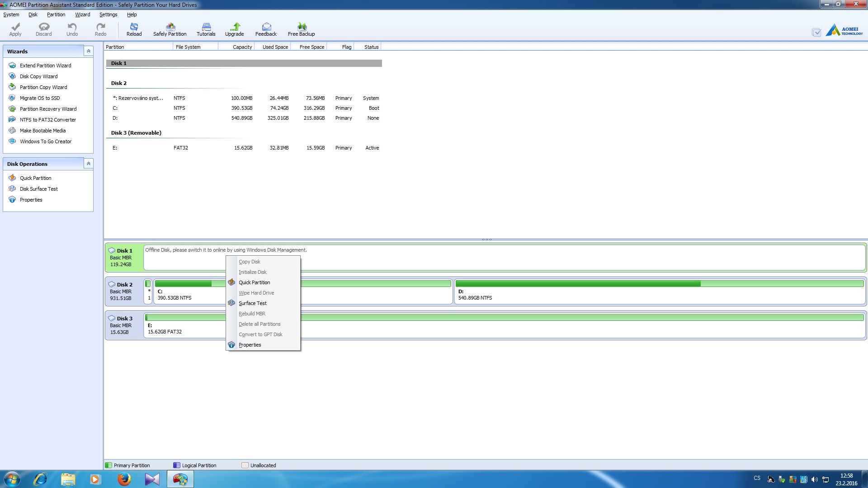Open Firefox from the taskbar
868x488 pixels.
point(124,479)
